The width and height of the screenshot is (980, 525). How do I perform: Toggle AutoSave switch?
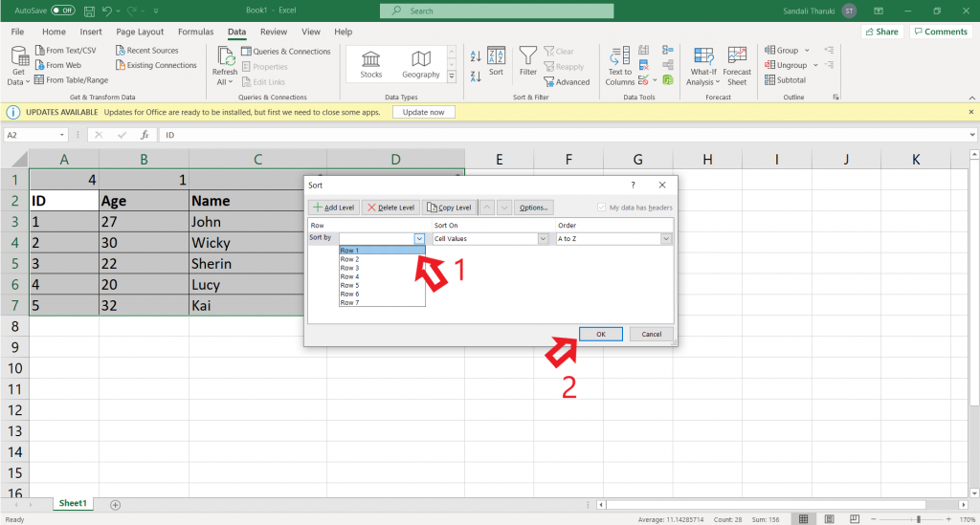tap(62, 11)
